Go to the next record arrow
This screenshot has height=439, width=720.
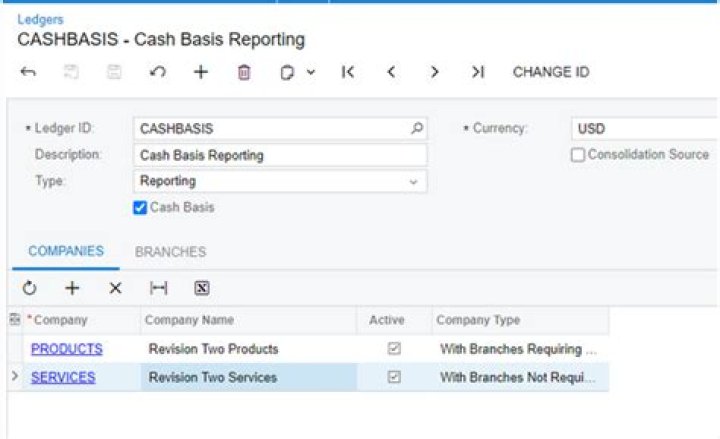tap(434, 72)
